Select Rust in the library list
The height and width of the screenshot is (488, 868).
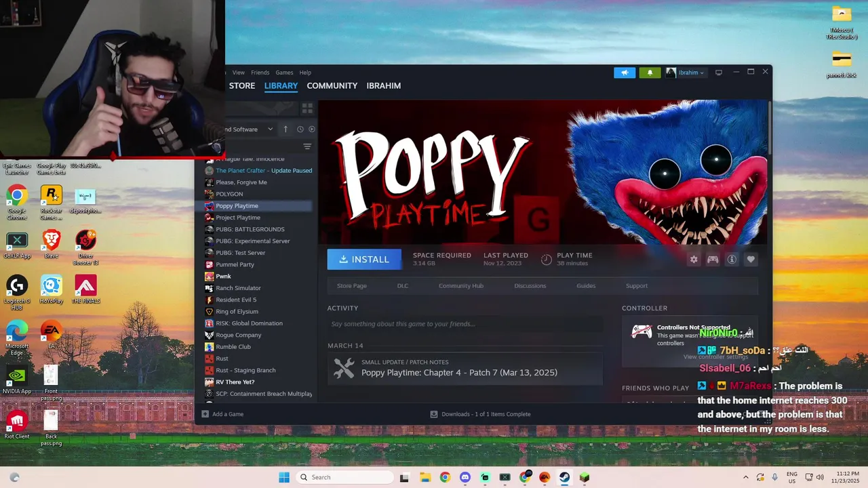tap(258, 359)
